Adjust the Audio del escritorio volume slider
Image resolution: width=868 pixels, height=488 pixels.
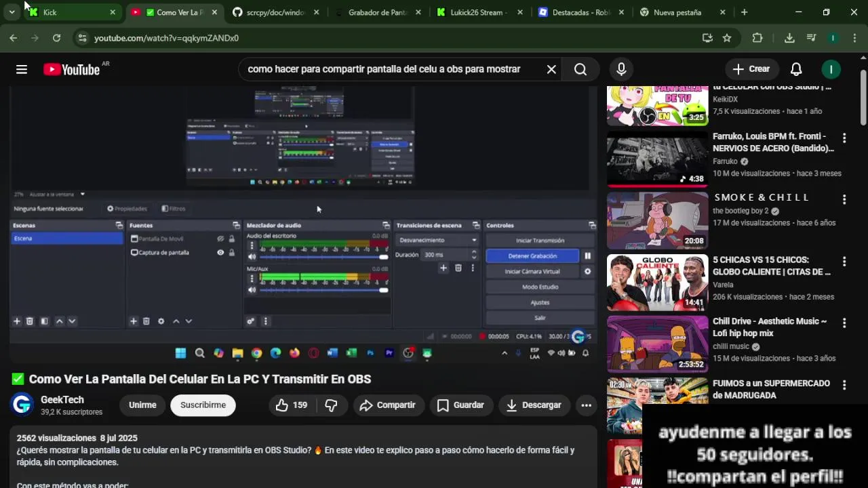click(324, 257)
